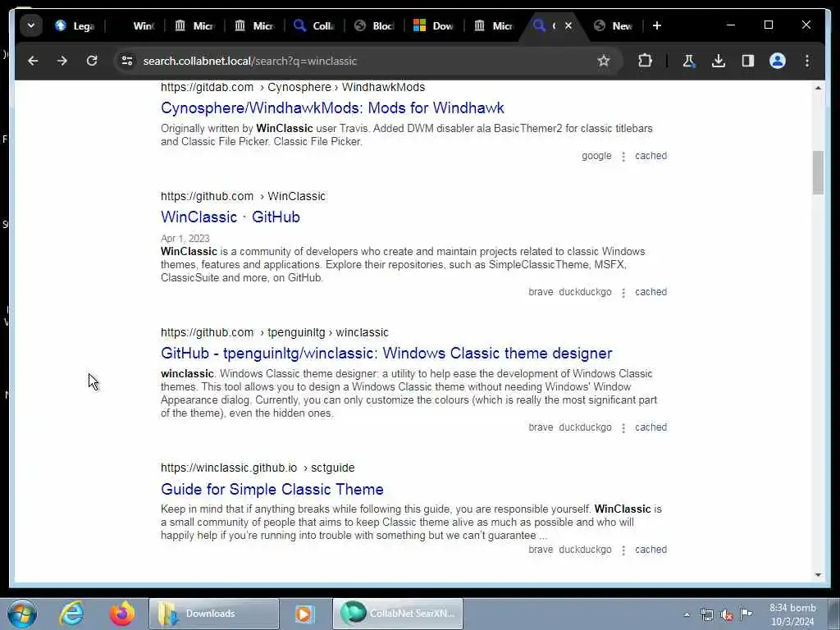This screenshot has width=840, height=630.
Task: Open three-dot options for Simple Classic Theme result
Action: tap(623, 550)
